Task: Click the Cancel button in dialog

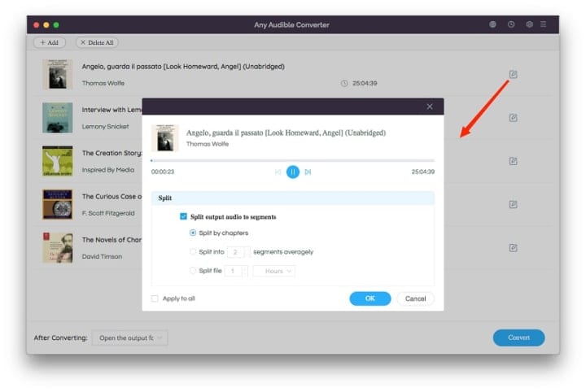Action: click(415, 298)
